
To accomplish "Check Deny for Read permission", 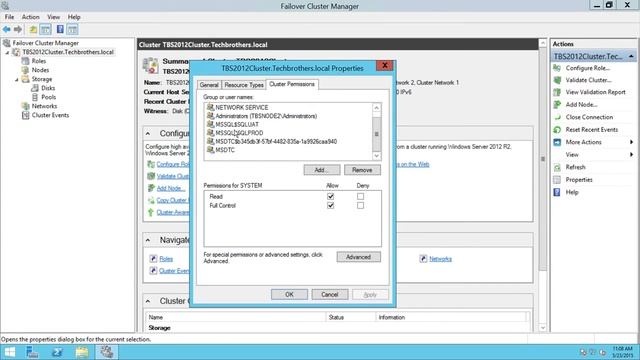I will click(x=360, y=196).
